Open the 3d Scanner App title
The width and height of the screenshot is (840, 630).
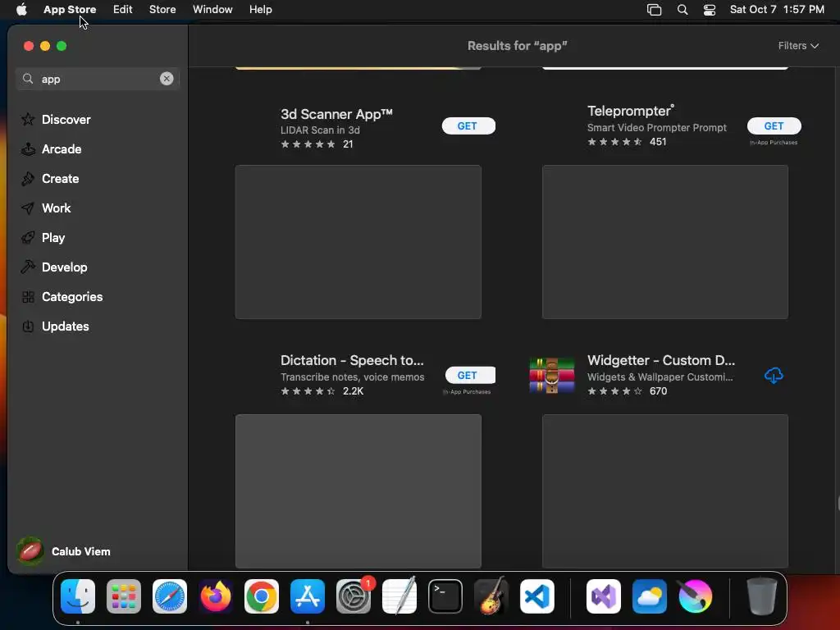pyautogui.click(x=336, y=114)
